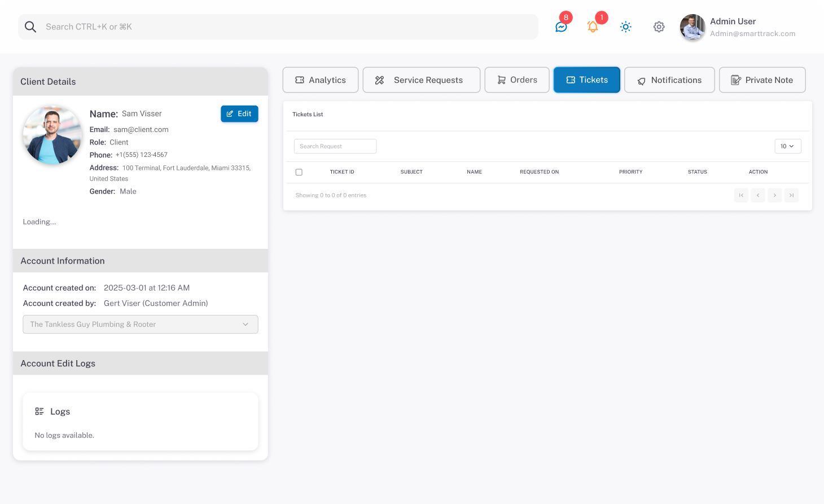Click the Search Request input field
Image resolution: width=824 pixels, height=504 pixels.
[x=335, y=146]
